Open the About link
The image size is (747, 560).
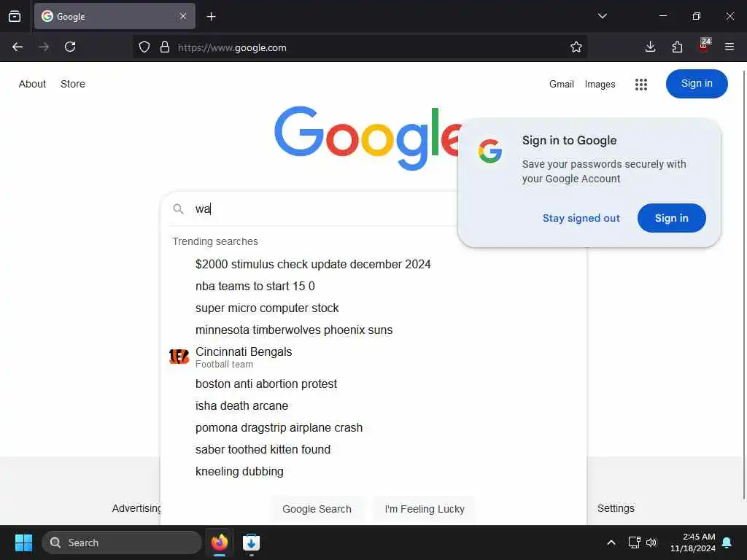click(32, 84)
